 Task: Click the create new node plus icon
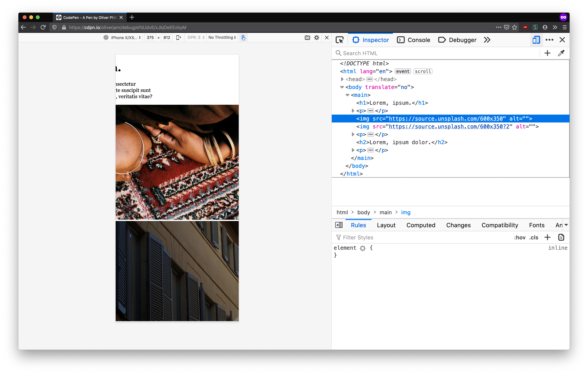coord(547,53)
